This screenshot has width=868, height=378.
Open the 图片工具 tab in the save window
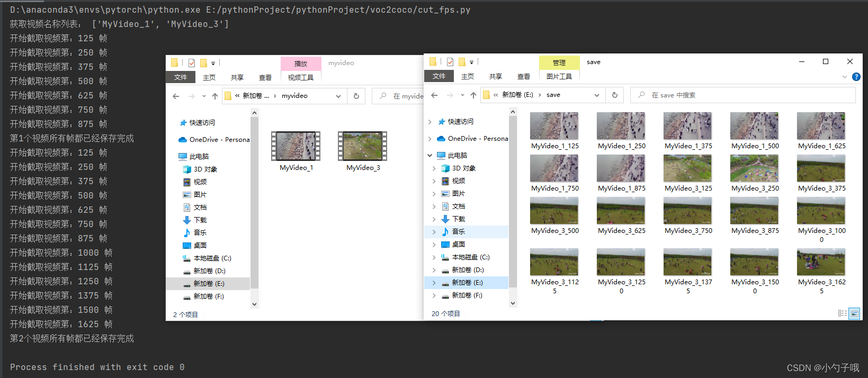pyautogui.click(x=559, y=76)
